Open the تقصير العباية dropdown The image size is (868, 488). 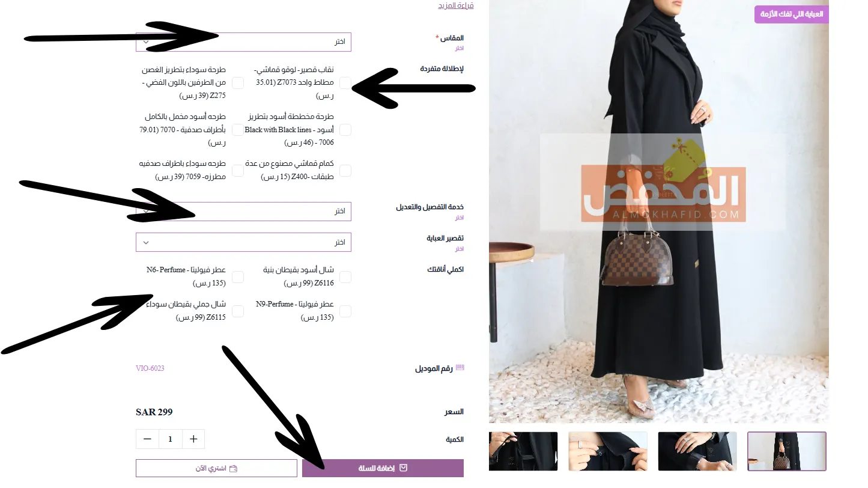point(243,242)
